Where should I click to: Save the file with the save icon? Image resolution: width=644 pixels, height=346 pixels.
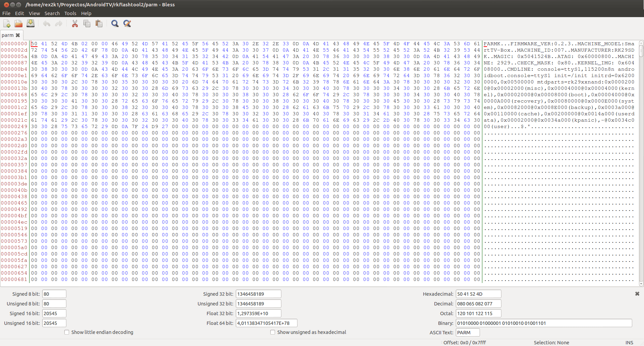pyautogui.click(x=31, y=23)
